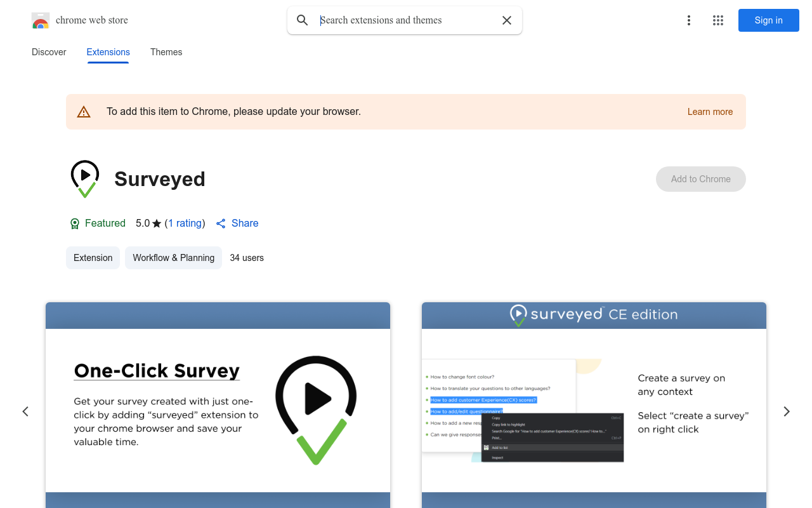
Task: Click the chrome web store title text
Action: click(x=92, y=20)
